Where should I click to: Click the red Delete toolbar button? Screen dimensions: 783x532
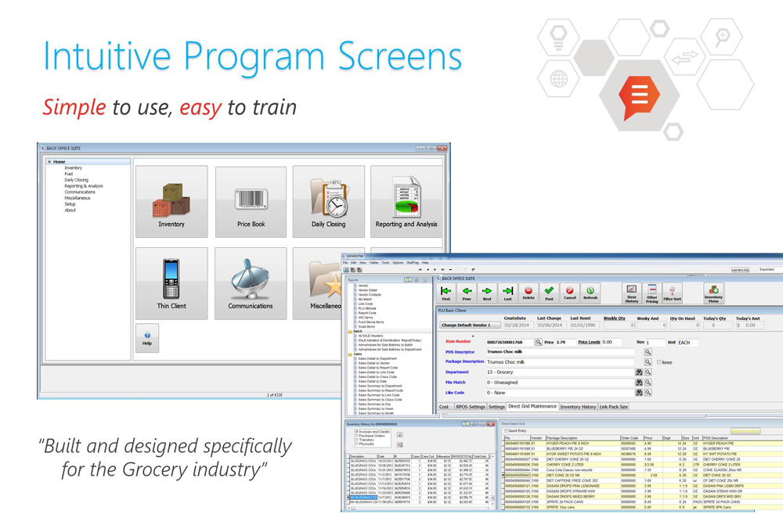click(x=529, y=293)
